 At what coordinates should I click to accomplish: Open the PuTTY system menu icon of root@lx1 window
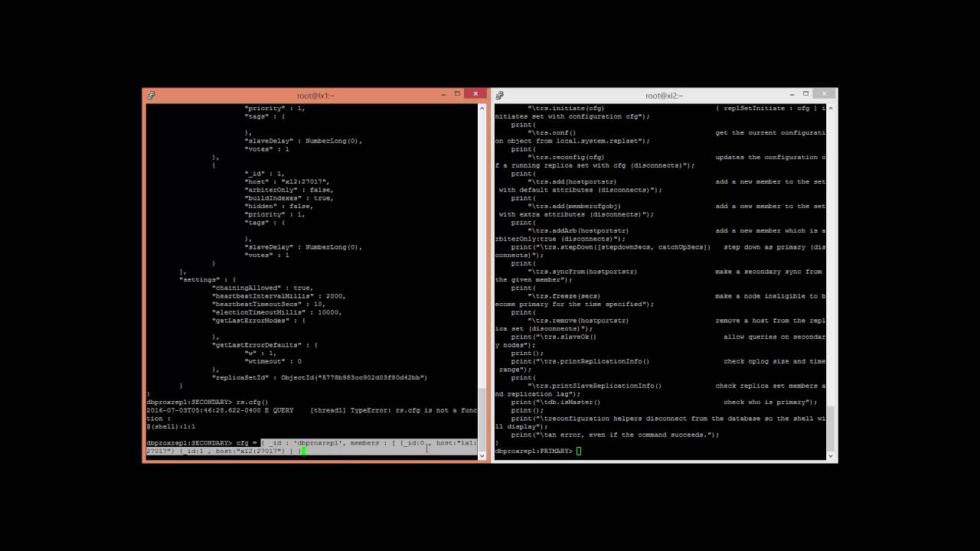point(151,95)
